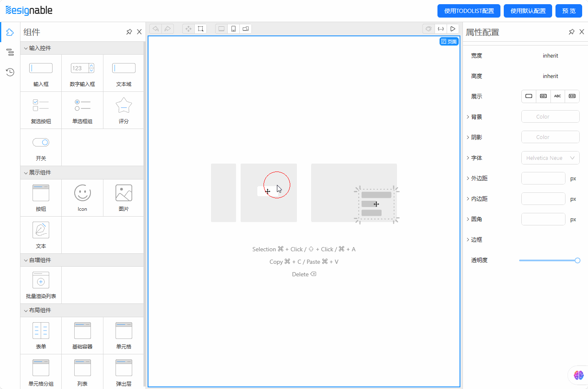The width and height of the screenshot is (588, 389).
Task: Select the rectangle selection tool
Action: click(x=201, y=29)
